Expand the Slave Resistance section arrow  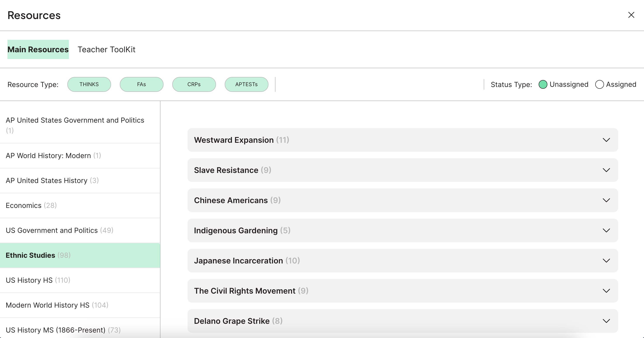click(x=606, y=170)
